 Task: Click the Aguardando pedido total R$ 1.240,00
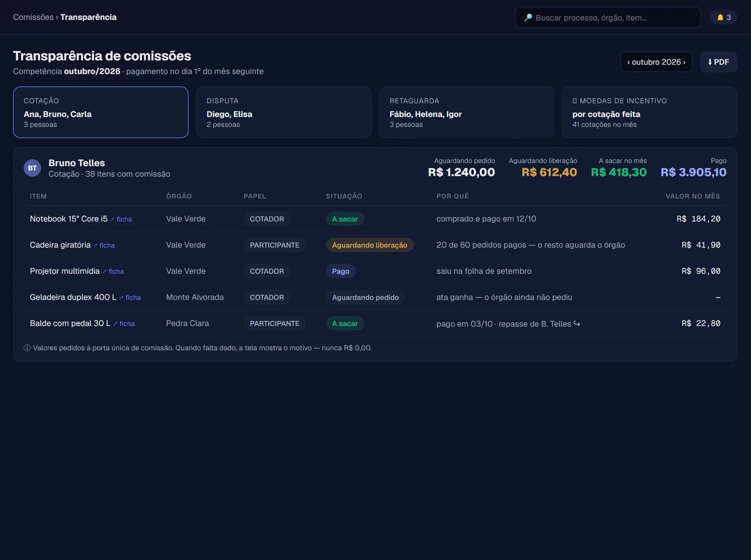click(461, 172)
